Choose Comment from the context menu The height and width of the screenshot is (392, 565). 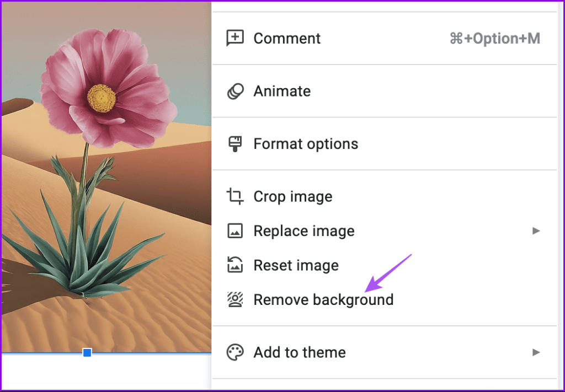(287, 38)
